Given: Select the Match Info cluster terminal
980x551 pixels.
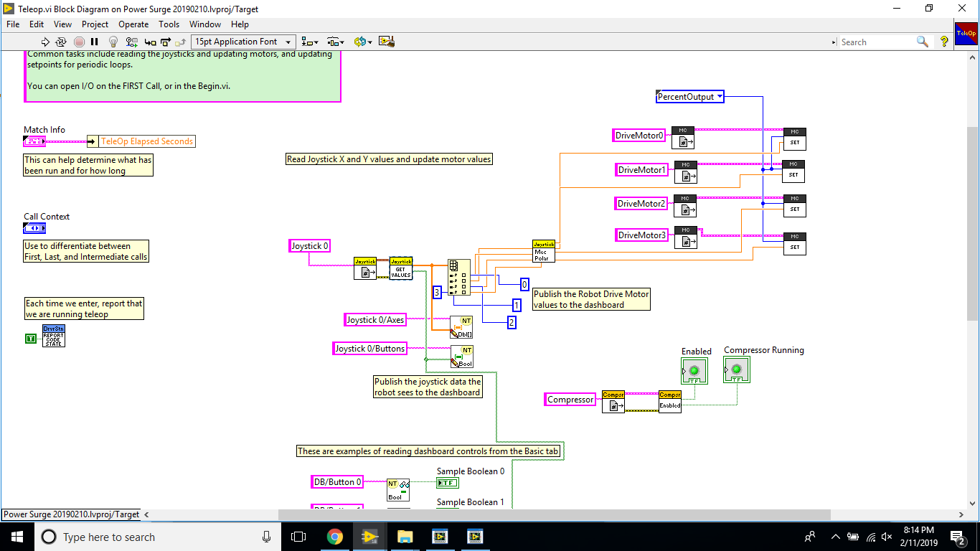Looking at the screenshot, I should tap(34, 141).
